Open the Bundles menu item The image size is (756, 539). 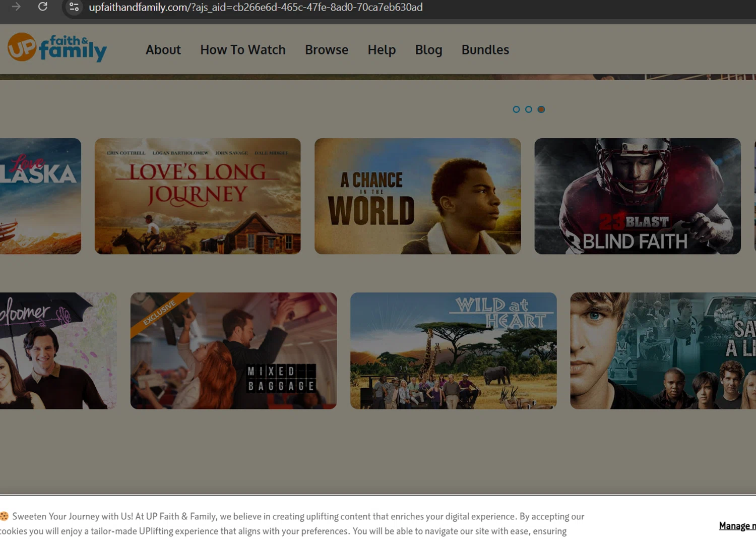click(x=485, y=50)
